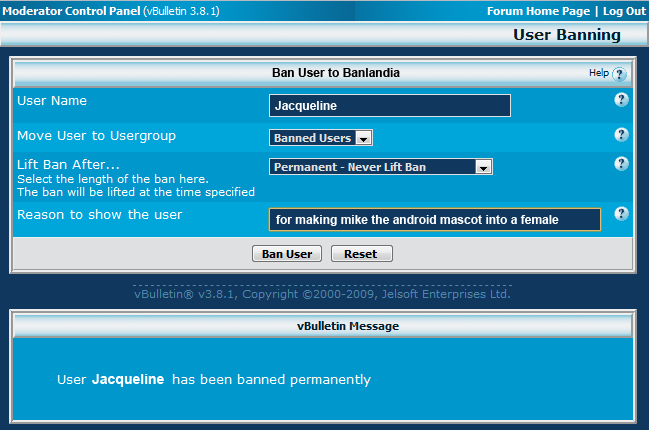Screen dimensions: 649x430
Task: Click the vBulletin Message header bar
Action: [x=324, y=325]
